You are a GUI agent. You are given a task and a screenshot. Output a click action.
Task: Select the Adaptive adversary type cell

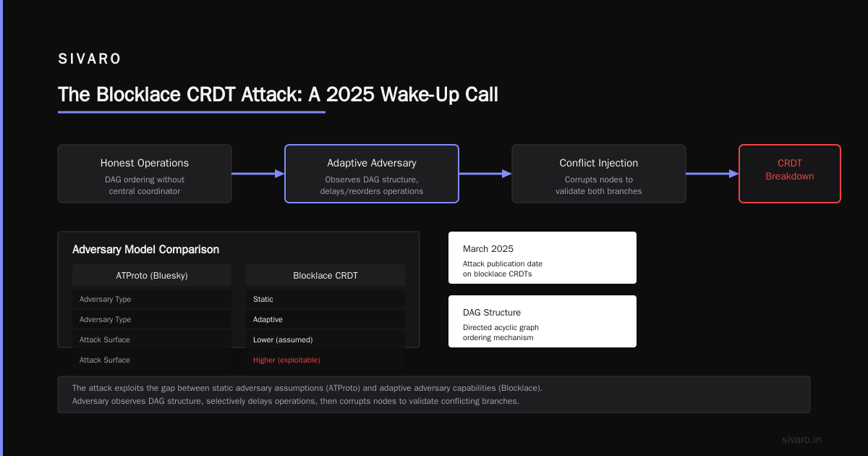[x=325, y=319]
